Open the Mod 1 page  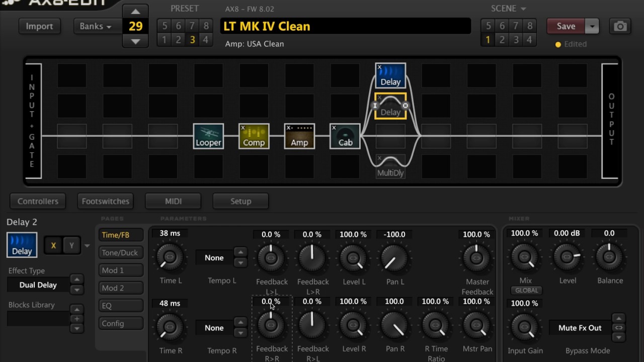click(121, 270)
